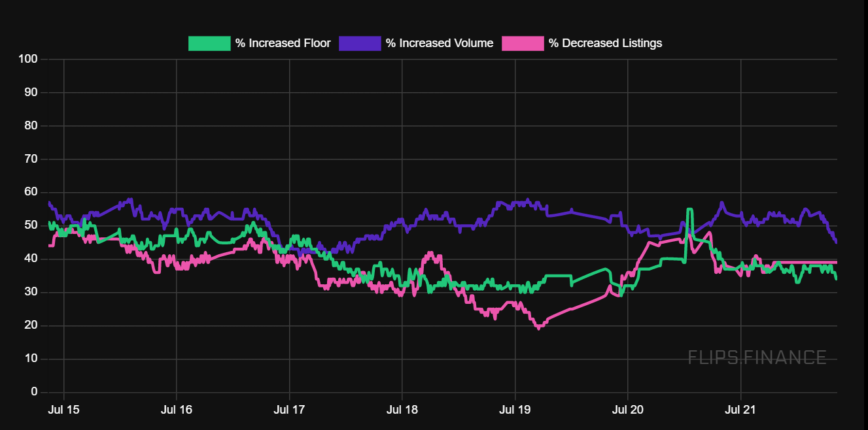Click the 60 y-axis value

click(31, 193)
